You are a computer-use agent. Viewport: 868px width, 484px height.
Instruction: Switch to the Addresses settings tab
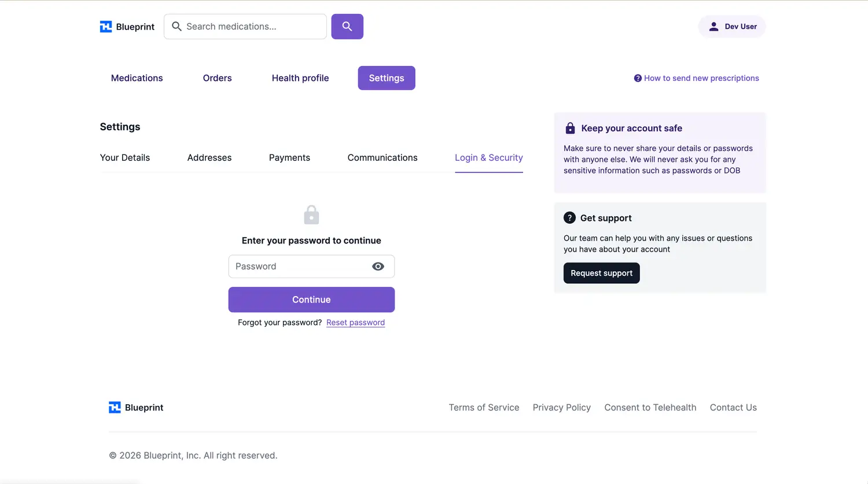(209, 158)
